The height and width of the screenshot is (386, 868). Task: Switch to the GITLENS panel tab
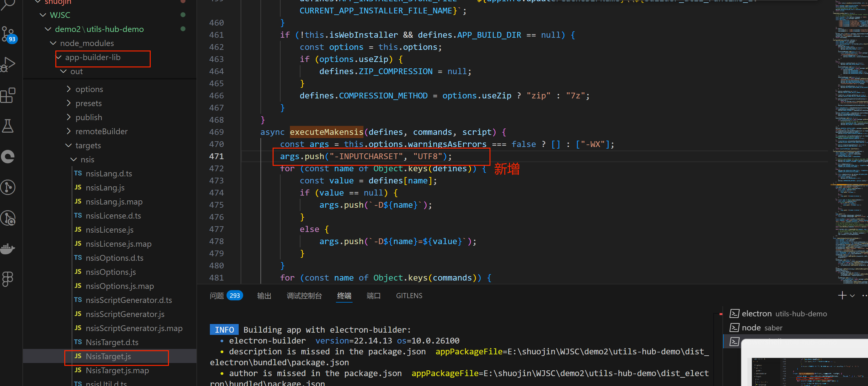click(409, 296)
